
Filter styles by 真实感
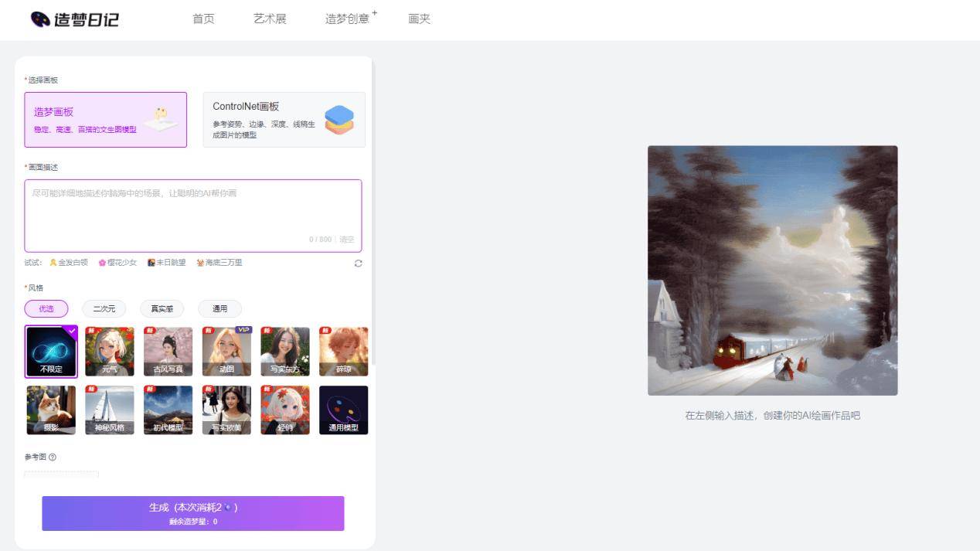click(x=162, y=308)
